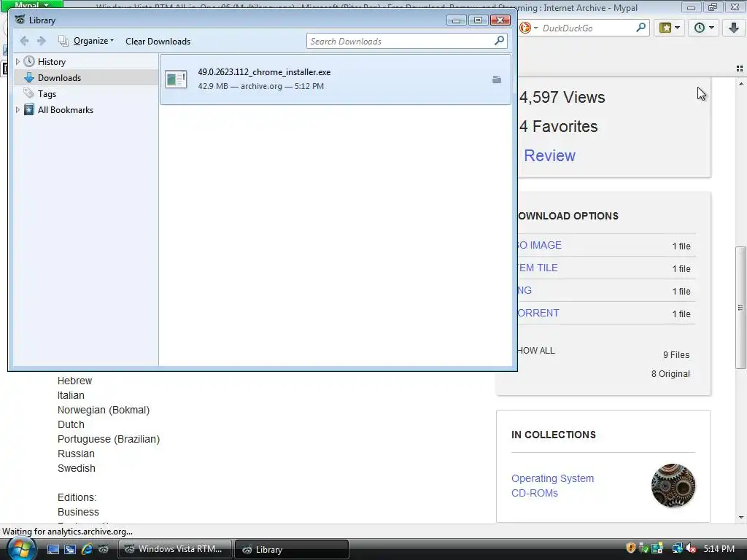Open the PNG download option
The height and width of the screenshot is (560, 747).
[x=525, y=290]
